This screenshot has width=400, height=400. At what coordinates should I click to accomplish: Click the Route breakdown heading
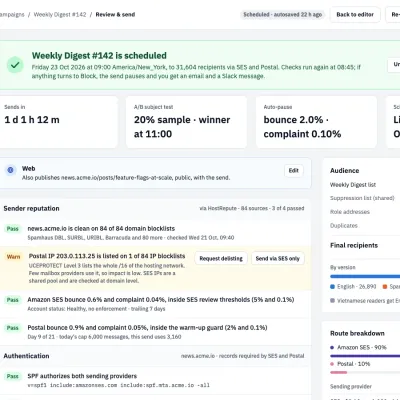pos(357,333)
